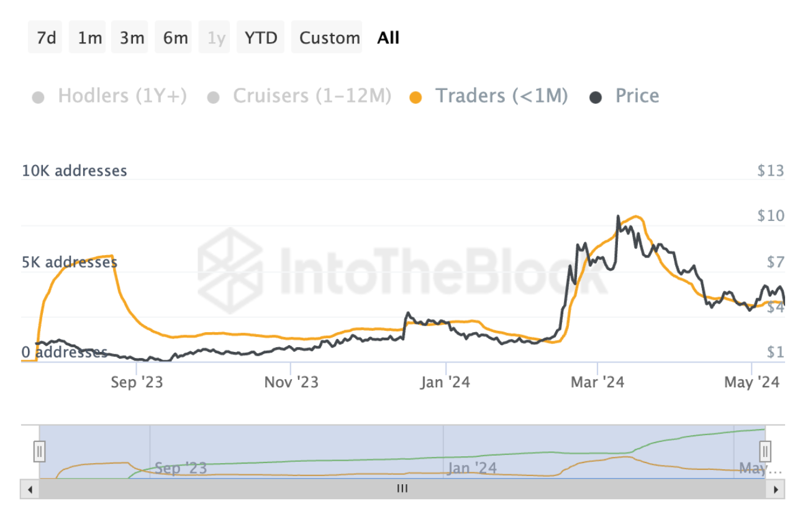Click the scrollbar right arrow
Screen dimensions: 808x532
coord(775,489)
